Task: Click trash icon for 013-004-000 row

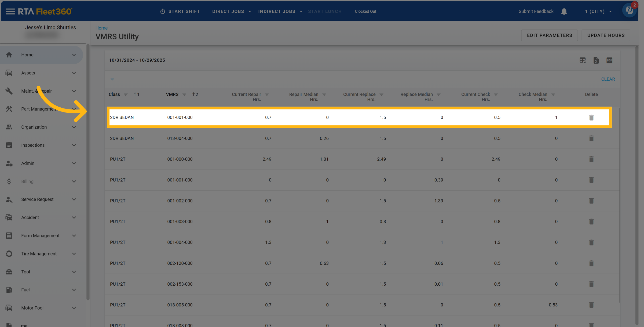Action: pos(591,139)
